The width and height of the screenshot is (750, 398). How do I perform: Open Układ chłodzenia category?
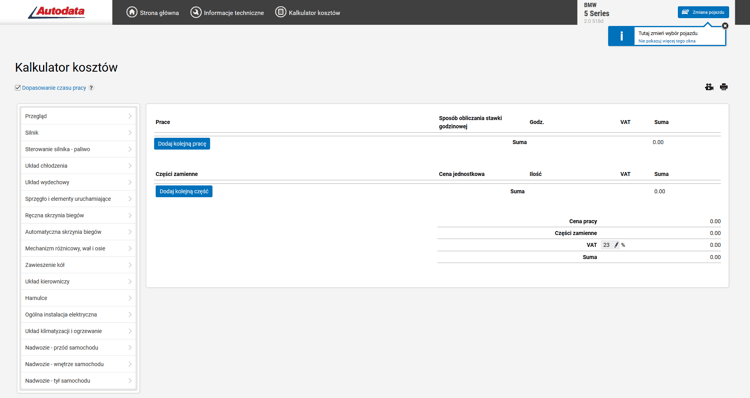78,166
